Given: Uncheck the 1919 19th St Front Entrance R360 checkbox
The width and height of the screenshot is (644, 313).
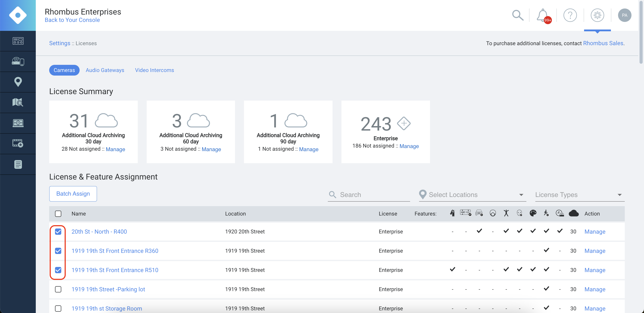Looking at the screenshot, I should pos(58,251).
